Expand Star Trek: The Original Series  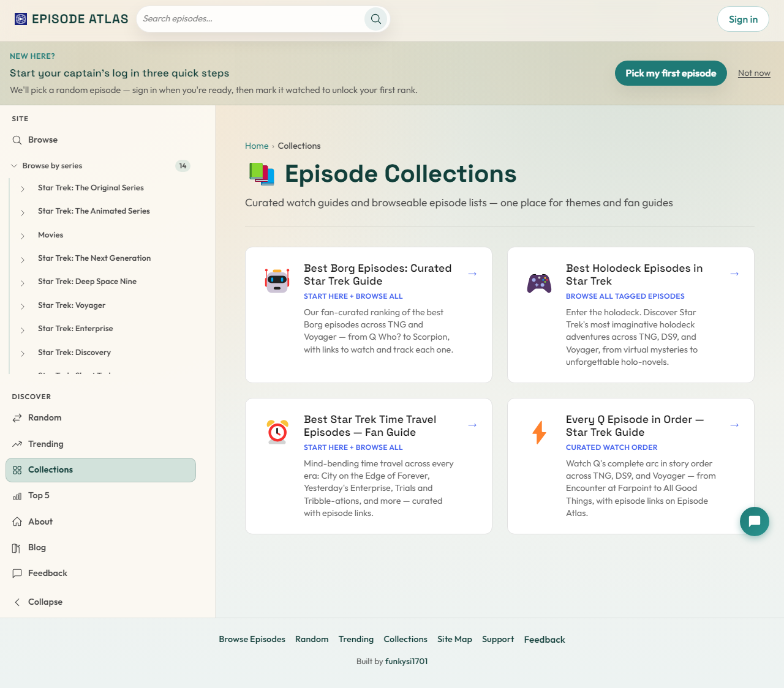click(x=23, y=189)
